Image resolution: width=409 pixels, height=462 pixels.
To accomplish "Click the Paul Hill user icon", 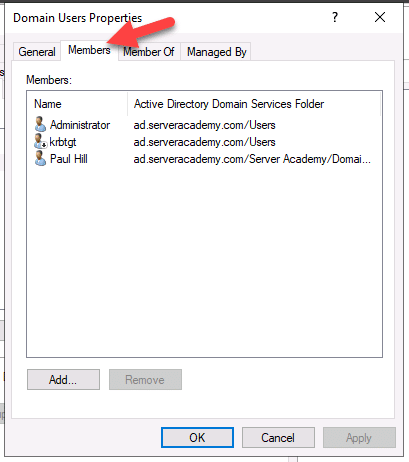I will point(40,158).
